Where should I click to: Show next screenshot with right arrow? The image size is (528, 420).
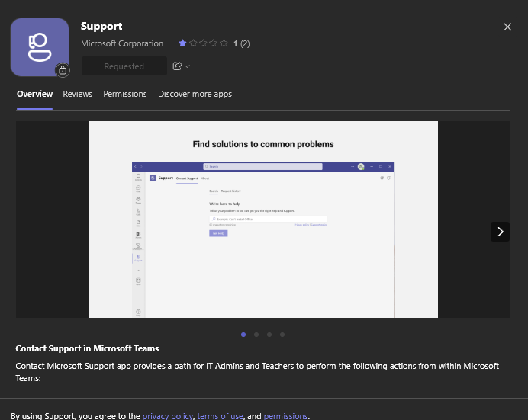[500, 232]
